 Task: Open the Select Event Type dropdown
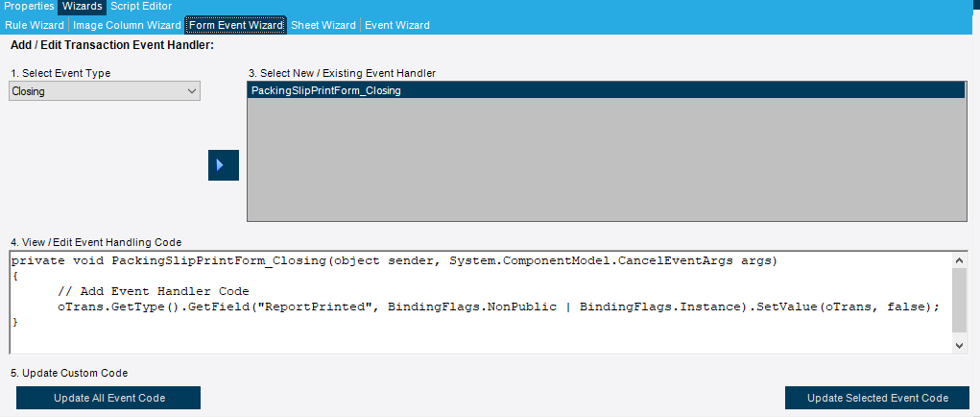[x=105, y=91]
